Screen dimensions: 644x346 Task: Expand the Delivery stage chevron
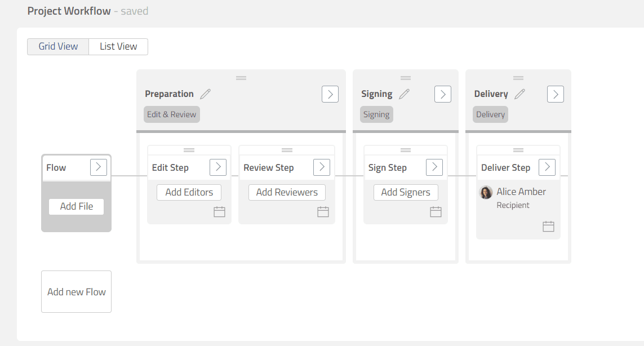[556, 94]
